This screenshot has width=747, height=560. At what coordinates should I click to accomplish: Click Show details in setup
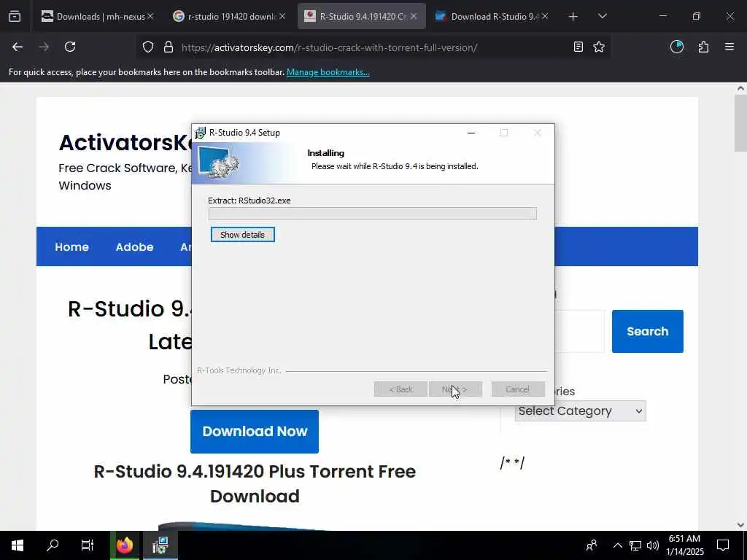[x=242, y=235]
